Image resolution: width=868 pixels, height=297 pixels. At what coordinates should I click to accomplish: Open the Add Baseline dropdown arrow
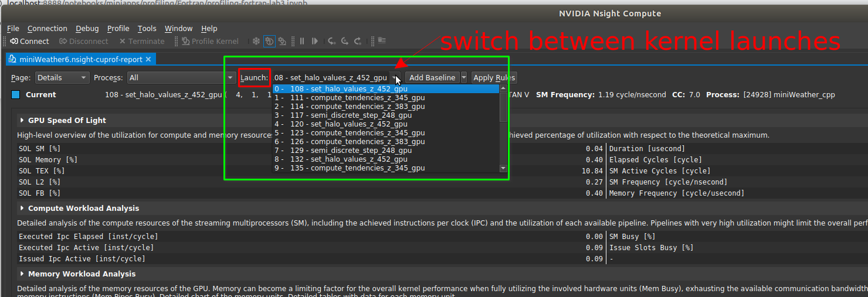[x=464, y=77]
